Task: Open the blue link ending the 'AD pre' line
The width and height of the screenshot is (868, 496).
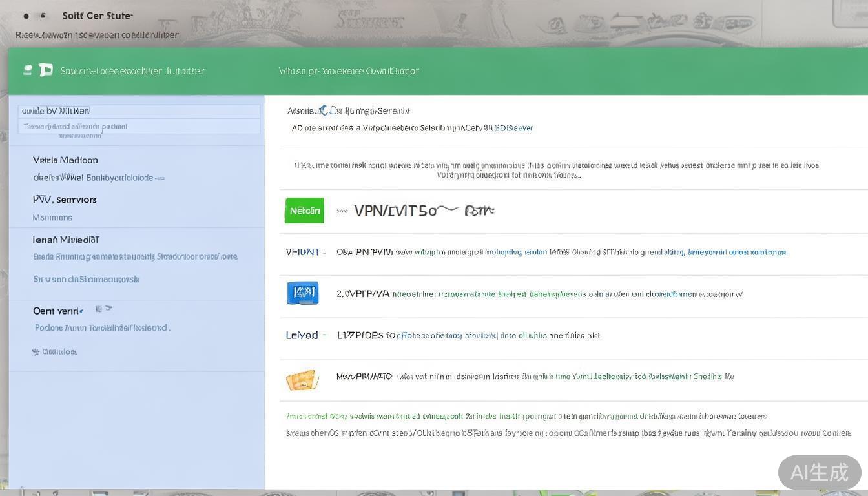Action: coord(513,128)
